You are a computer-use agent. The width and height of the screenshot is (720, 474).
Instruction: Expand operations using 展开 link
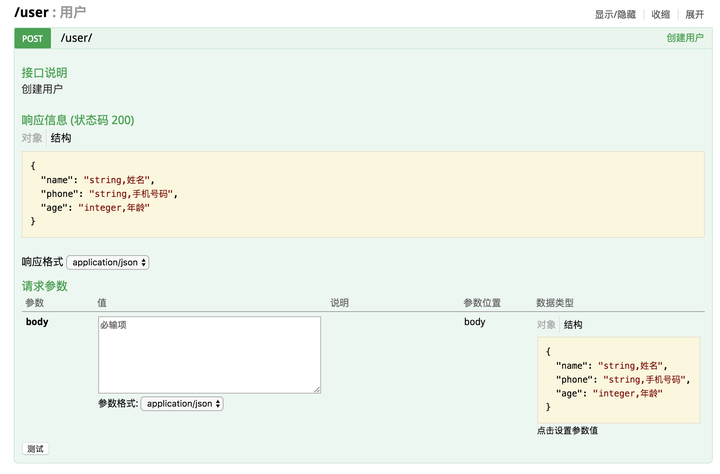tap(694, 14)
